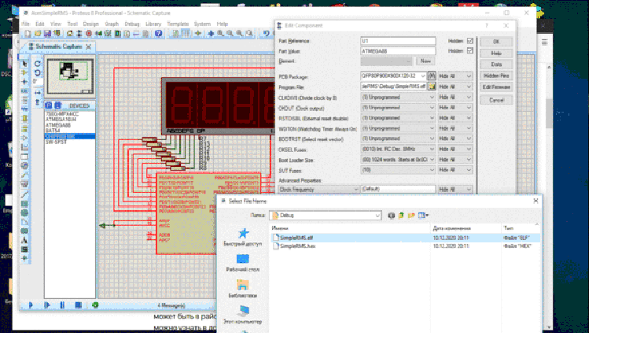Image resolution: width=644 pixels, height=362 pixels.
Task: Click the Open Project folder icon
Action: click(38, 34)
